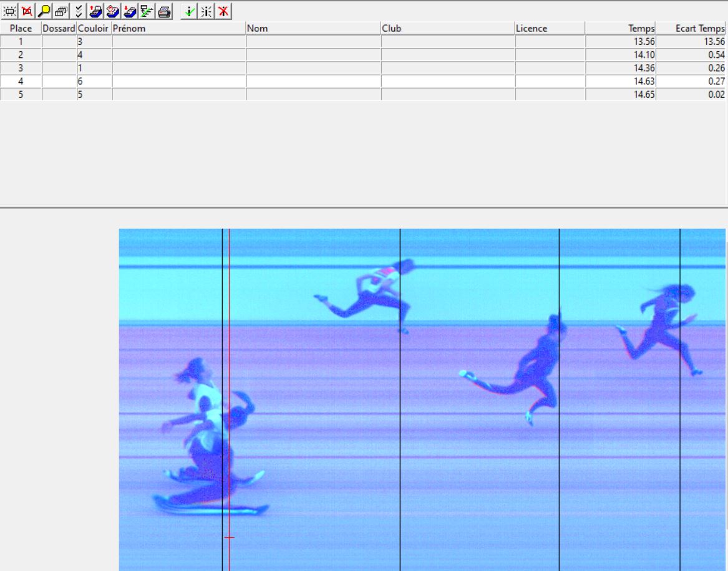
Task: Click Couloir cell for place 2 row
Action: click(x=94, y=55)
